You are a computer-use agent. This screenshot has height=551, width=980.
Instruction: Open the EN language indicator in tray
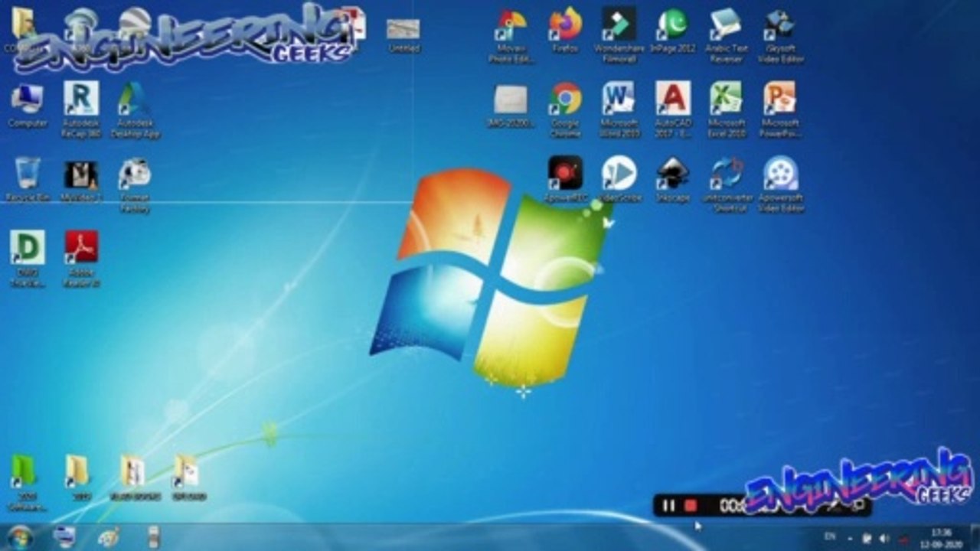[829, 537]
